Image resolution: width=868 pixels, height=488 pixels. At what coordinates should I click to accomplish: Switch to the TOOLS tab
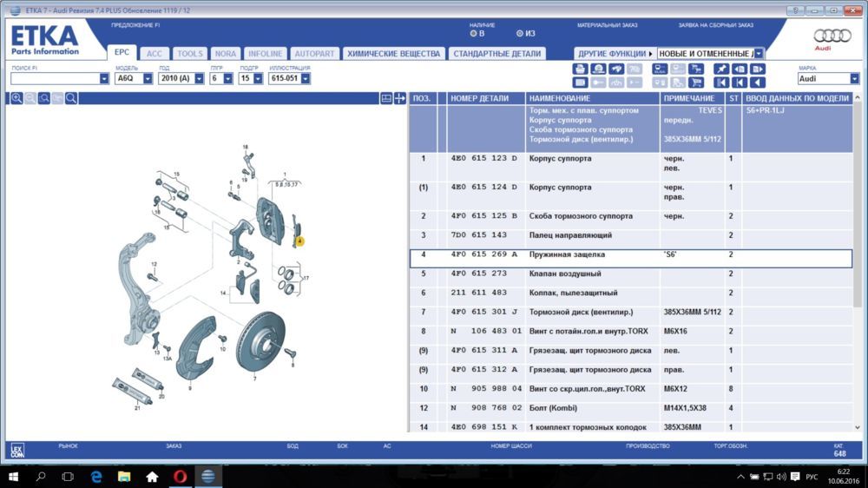pos(190,54)
